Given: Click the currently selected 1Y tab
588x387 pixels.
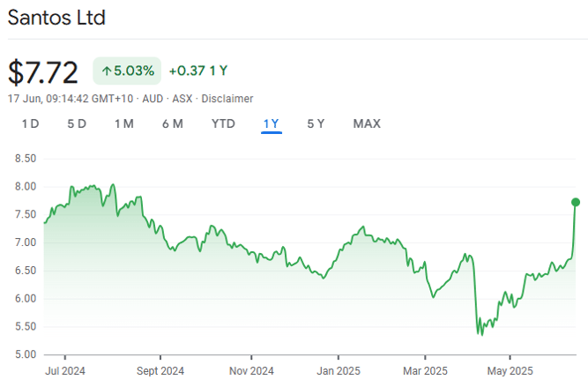Looking at the screenshot, I should (272, 123).
